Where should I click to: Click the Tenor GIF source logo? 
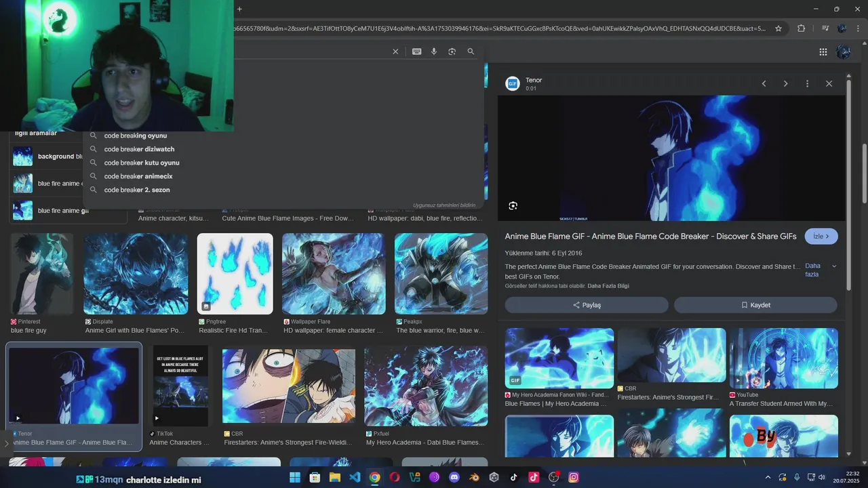(512, 84)
